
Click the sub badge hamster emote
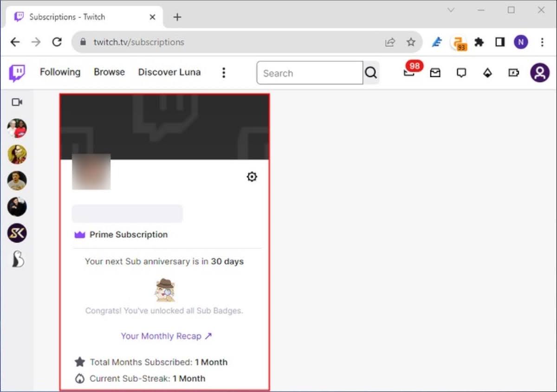click(165, 290)
